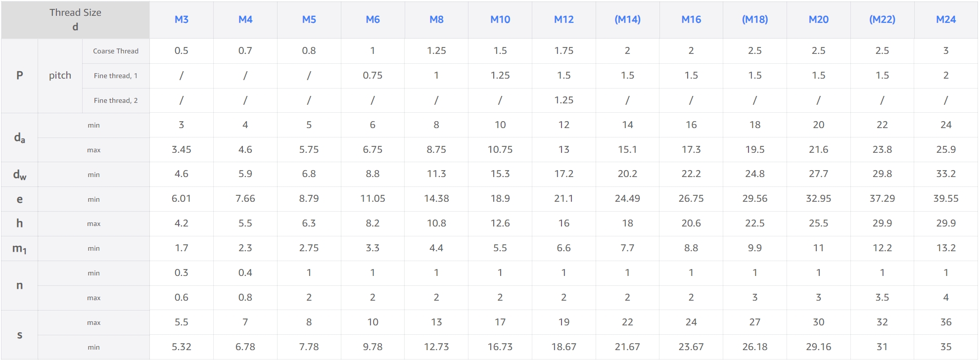Click the pitch label cell

coord(60,76)
